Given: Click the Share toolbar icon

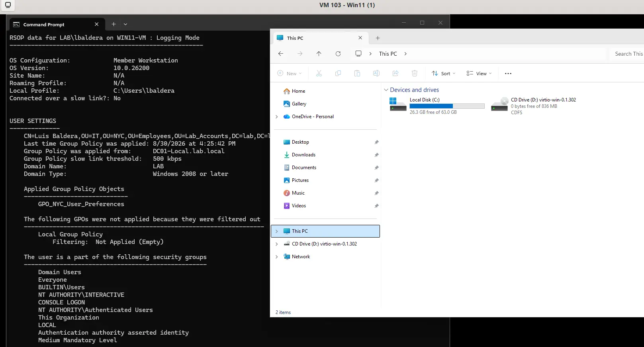Looking at the screenshot, I should 395,73.
